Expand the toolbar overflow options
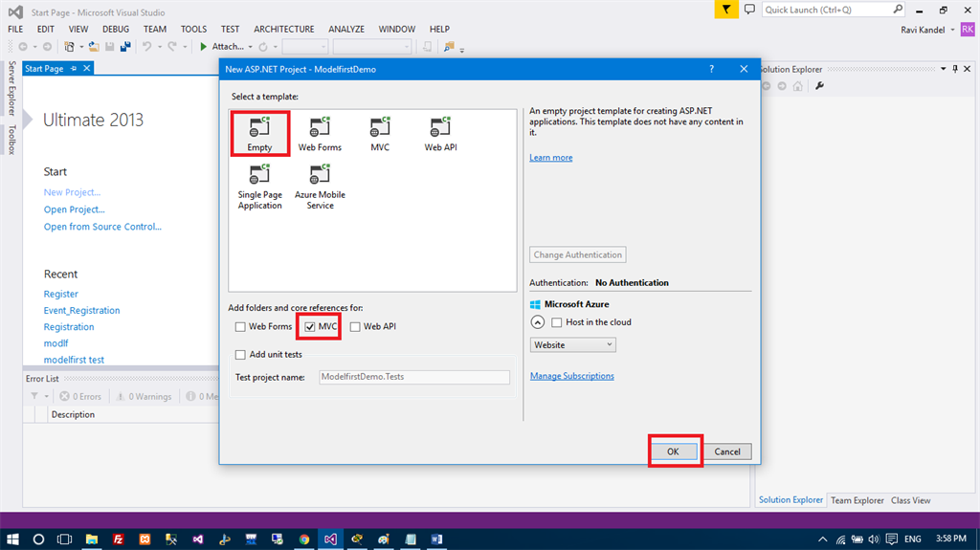Viewport: 980px width, 550px height. pyautogui.click(x=462, y=50)
